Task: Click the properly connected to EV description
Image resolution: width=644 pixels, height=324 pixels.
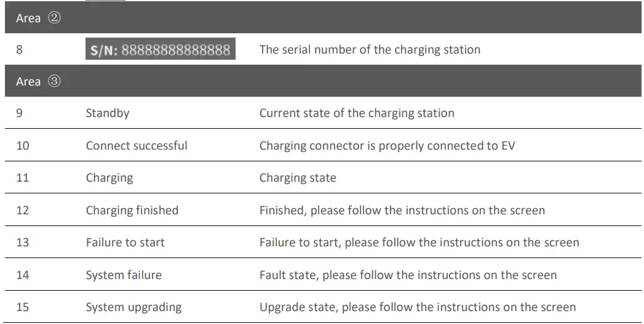Action: [388, 146]
